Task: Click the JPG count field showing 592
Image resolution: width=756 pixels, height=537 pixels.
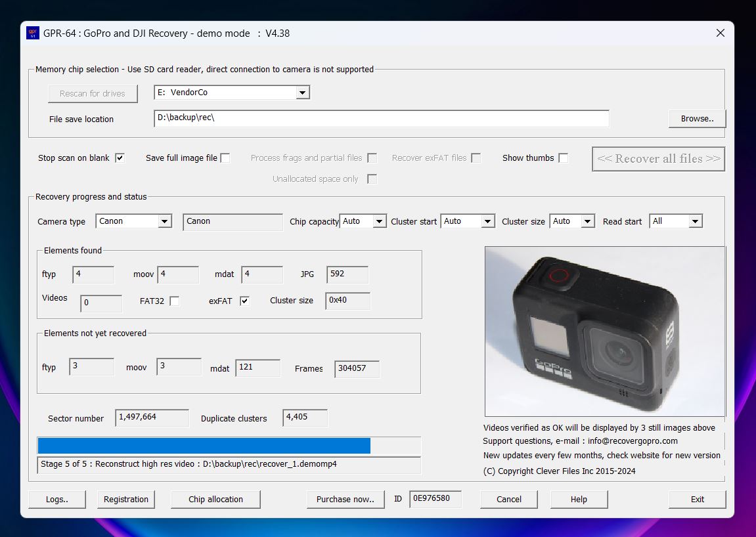Action: point(347,274)
